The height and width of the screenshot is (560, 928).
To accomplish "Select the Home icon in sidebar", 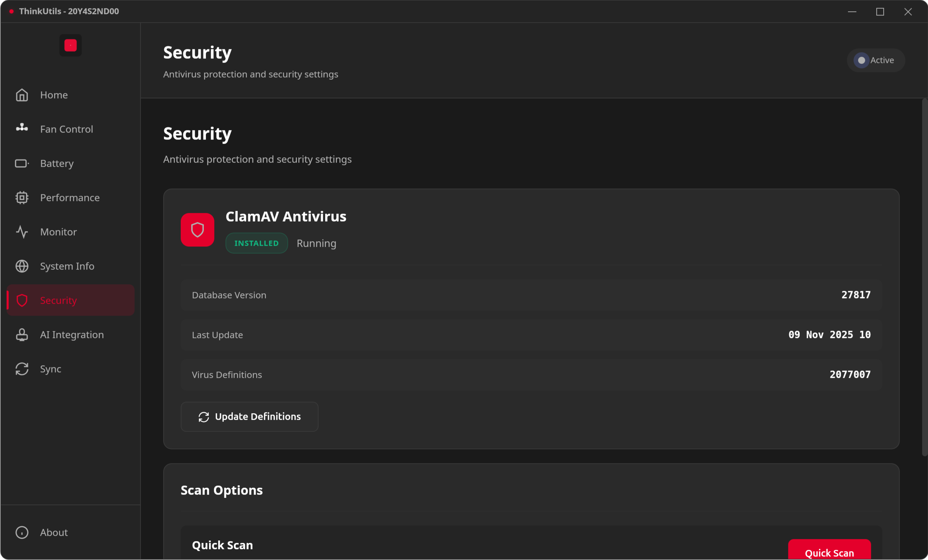I will [22, 95].
